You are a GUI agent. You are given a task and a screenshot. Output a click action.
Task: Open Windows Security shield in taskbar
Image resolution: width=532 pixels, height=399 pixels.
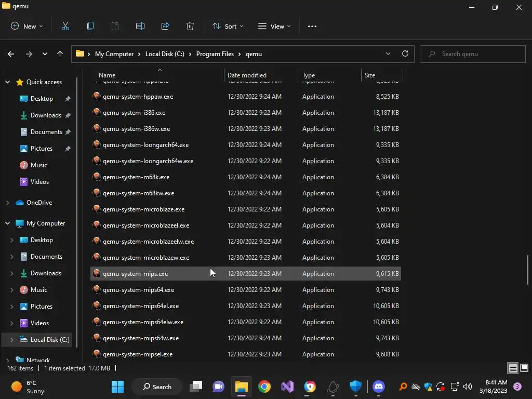[355, 387]
